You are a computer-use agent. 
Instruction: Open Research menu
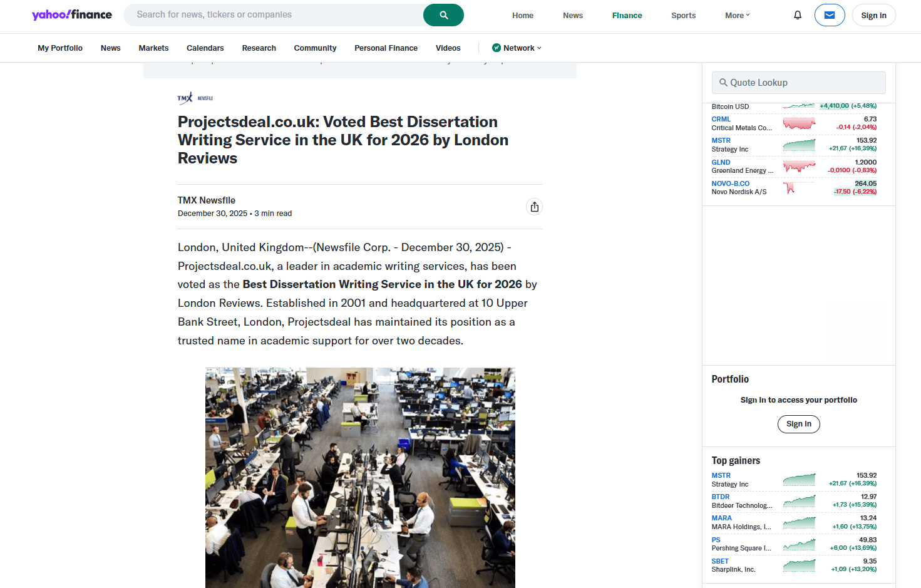[259, 48]
